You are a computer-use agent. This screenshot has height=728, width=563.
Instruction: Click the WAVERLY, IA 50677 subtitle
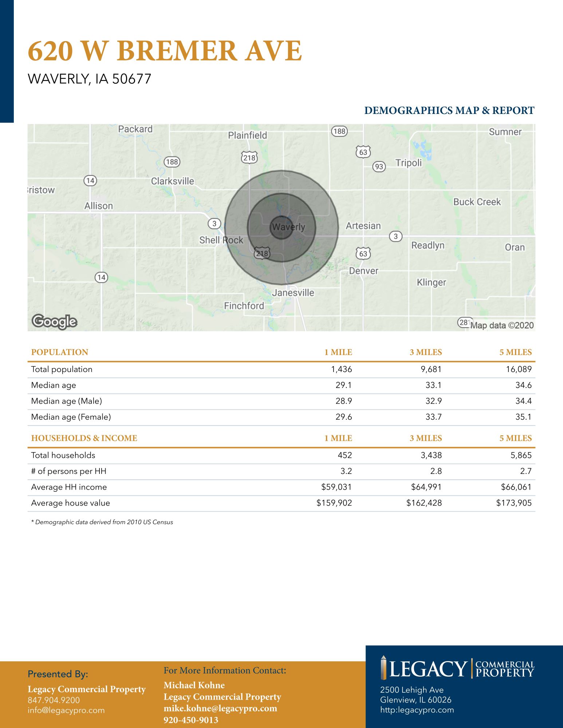pyautogui.click(x=89, y=79)
